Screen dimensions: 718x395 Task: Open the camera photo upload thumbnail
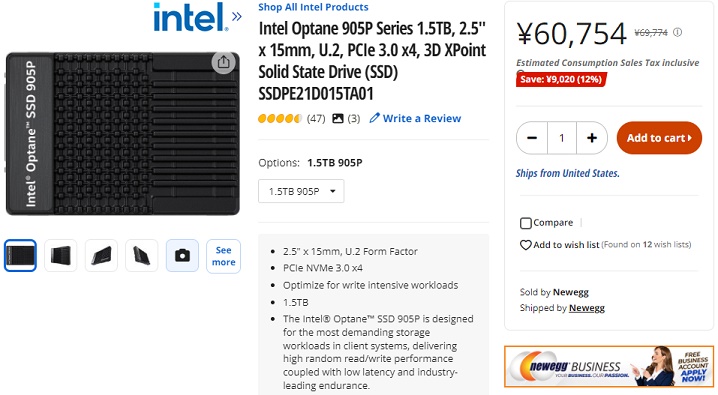pos(182,255)
